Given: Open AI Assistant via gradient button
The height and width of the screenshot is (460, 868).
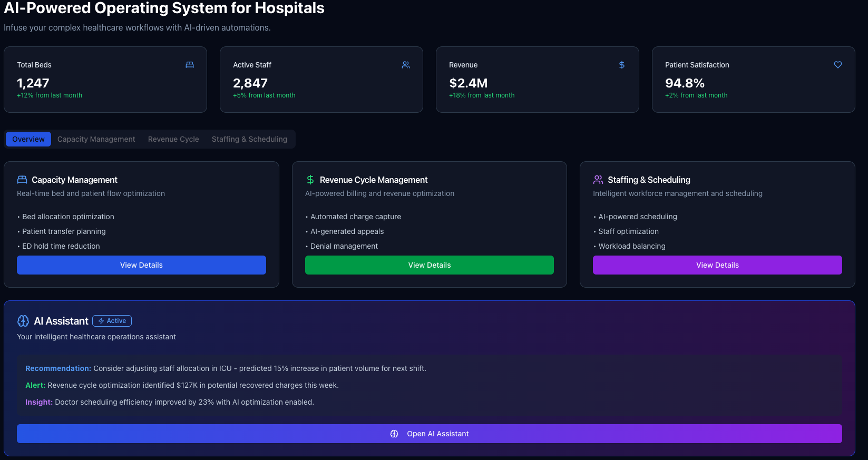Looking at the screenshot, I should [x=429, y=434].
